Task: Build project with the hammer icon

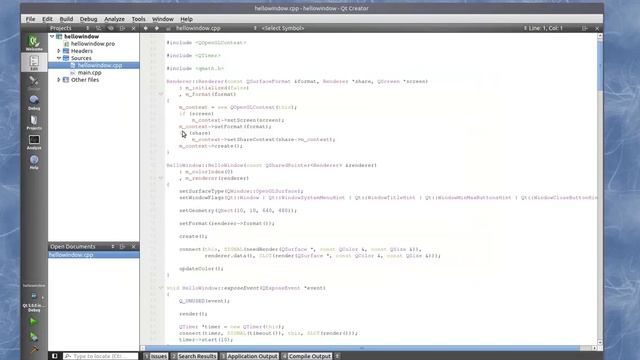Action: [x=33, y=350]
